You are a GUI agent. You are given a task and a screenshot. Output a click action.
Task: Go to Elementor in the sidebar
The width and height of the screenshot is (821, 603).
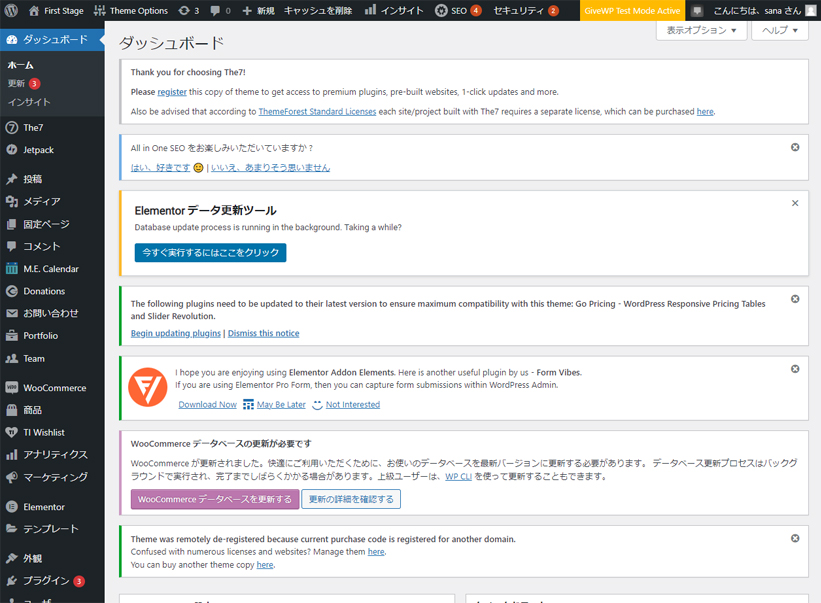pyautogui.click(x=43, y=507)
